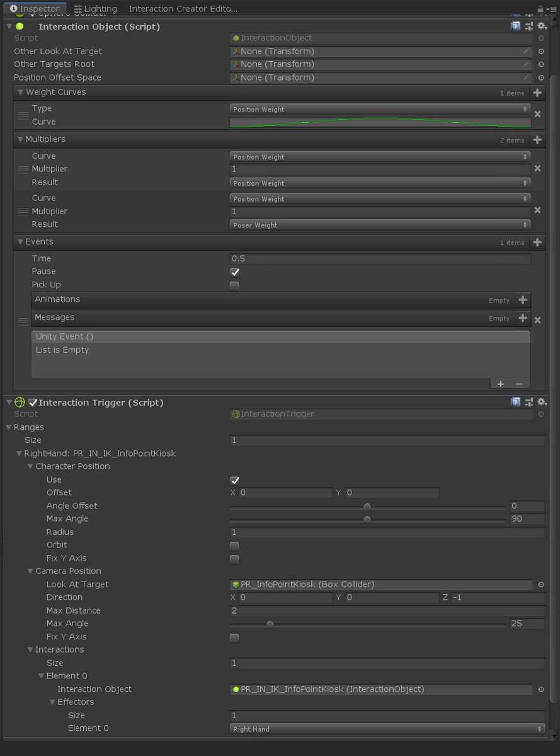Open the object picker for Other Targets Root
This screenshot has height=756, width=560.
(x=541, y=64)
